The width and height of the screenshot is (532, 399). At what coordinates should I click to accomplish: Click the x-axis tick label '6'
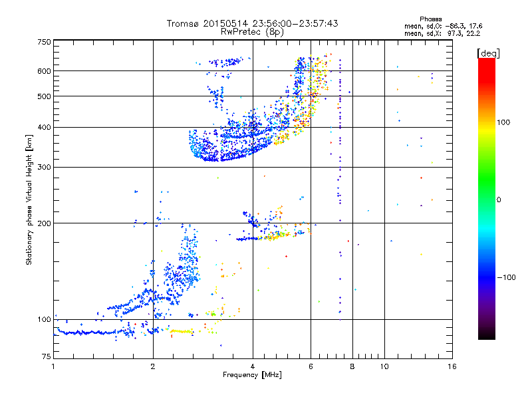[311, 366]
